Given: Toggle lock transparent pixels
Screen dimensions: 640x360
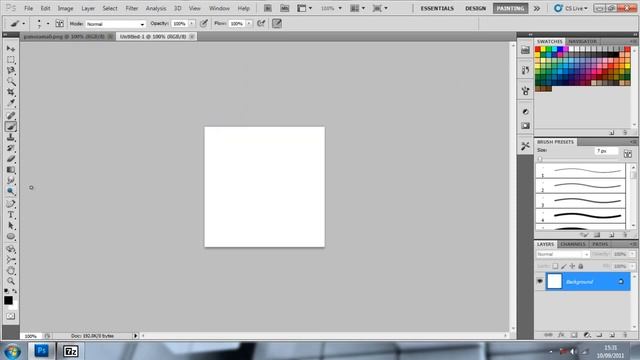Looking at the screenshot, I should pos(555,266).
